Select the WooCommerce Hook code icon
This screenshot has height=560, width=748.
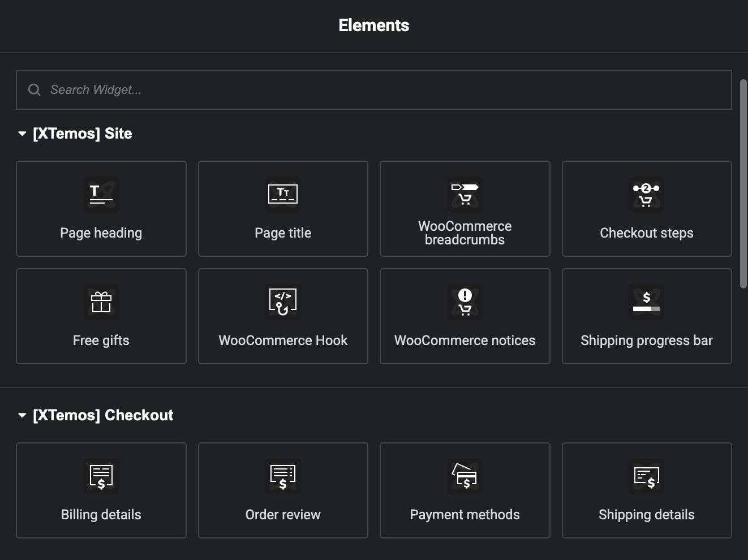click(x=283, y=302)
